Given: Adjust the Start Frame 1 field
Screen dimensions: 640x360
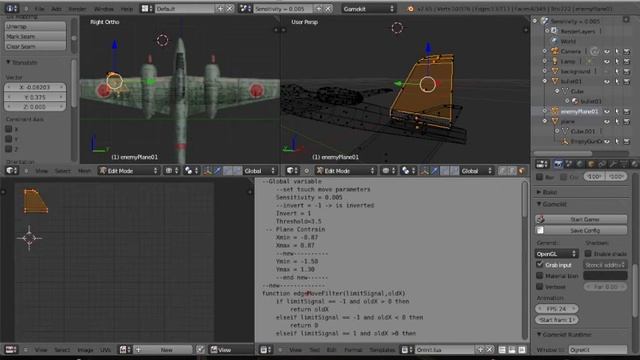Looking at the screenshot, I should tap(557, 320).
